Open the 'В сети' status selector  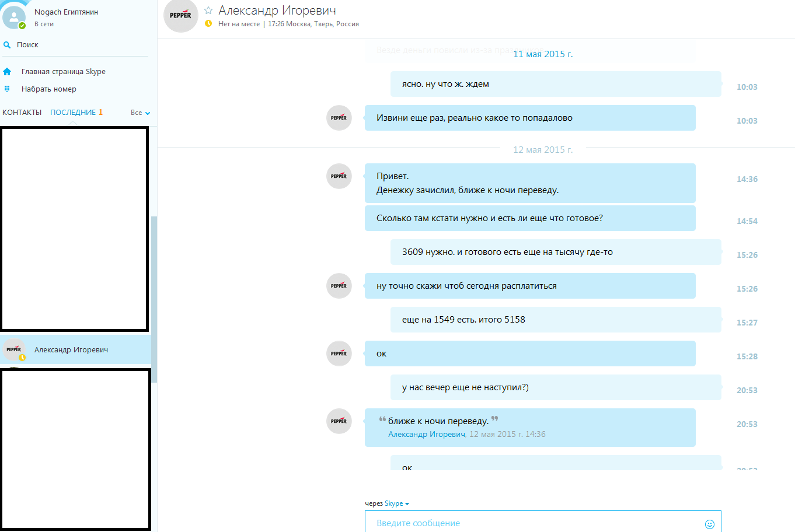tap(44, 24)
